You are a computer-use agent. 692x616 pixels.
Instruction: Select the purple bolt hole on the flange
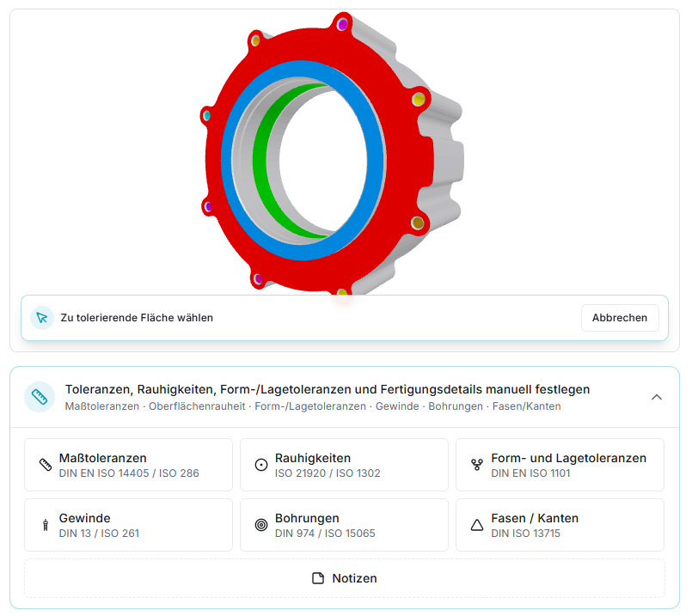[208, 206]
